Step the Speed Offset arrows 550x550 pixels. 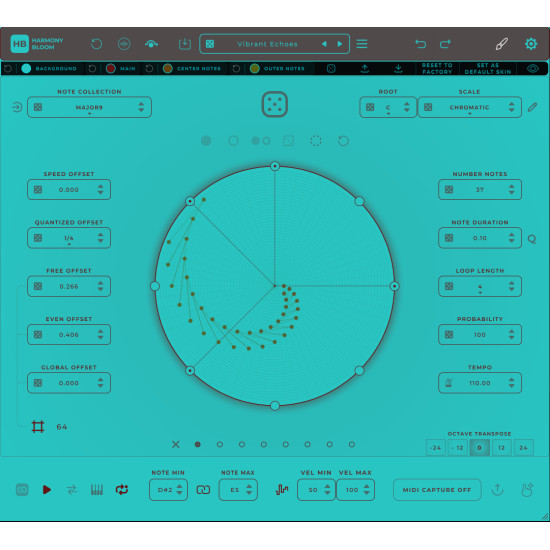point(101,190)
